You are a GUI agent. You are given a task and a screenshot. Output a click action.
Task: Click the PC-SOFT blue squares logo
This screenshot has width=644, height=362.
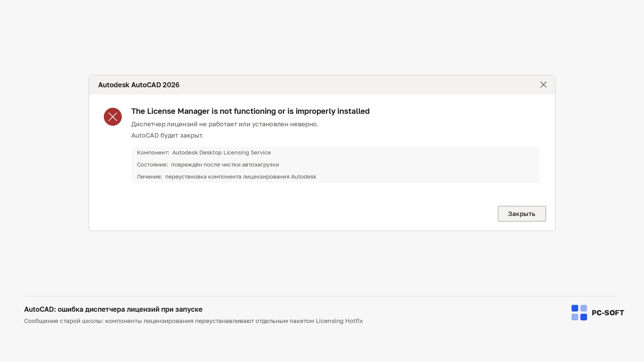click(579, 313)
